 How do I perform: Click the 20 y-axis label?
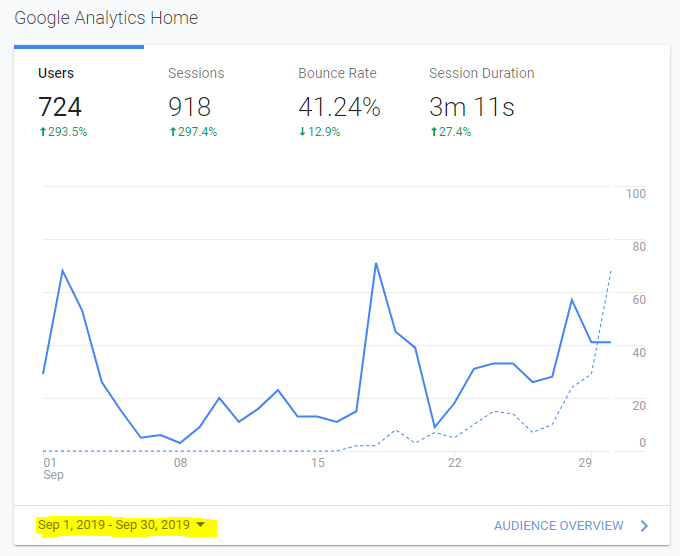[x=639, y=406]
